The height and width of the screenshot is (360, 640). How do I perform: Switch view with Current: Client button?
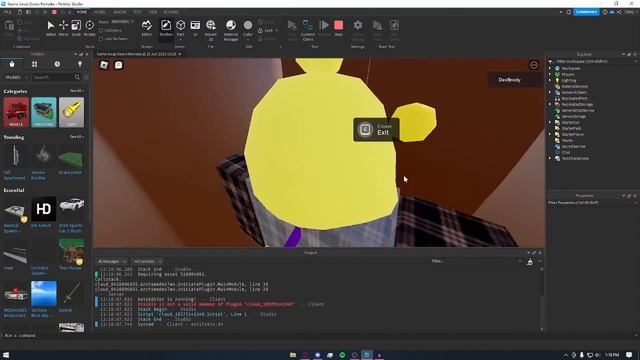click(308, 30)
